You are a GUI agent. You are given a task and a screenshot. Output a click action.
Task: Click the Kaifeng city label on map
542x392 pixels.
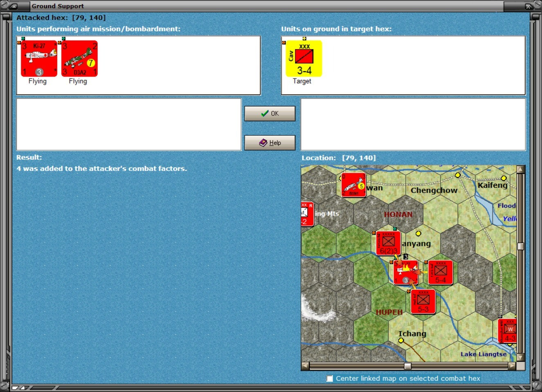493,185
